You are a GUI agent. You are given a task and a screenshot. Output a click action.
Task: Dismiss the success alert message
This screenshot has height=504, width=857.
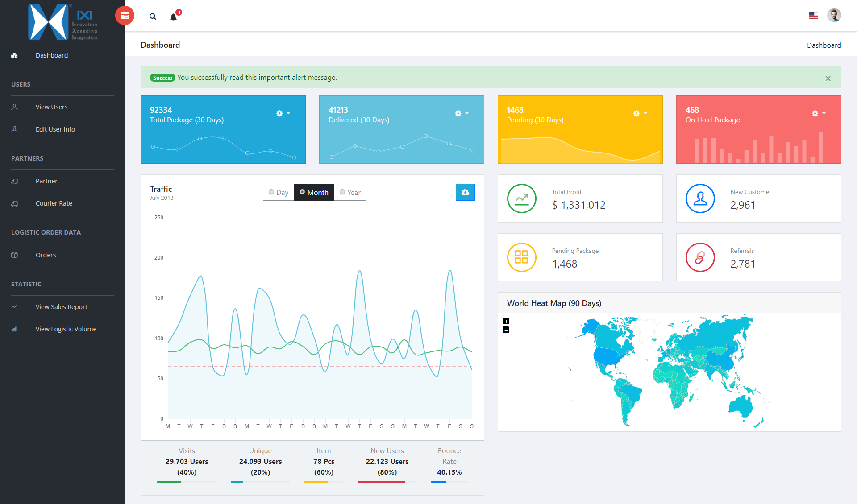tap(828, 78)
